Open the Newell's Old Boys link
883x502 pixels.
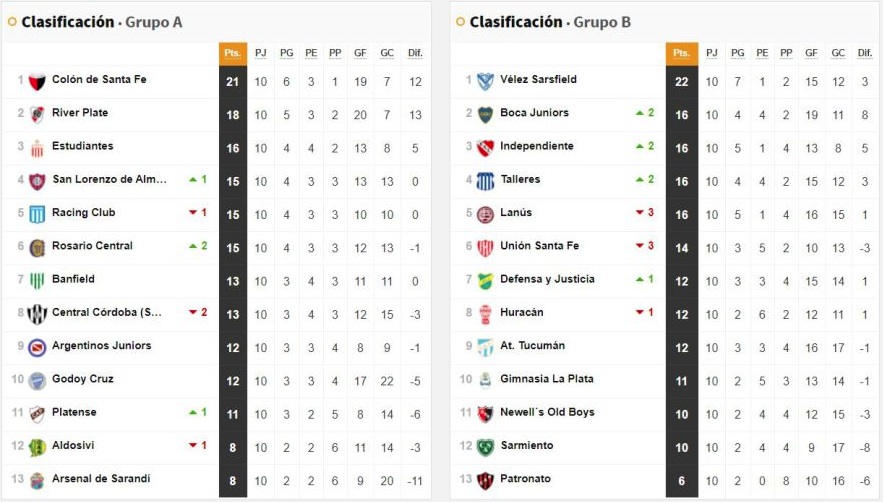(x=547, y=412)
